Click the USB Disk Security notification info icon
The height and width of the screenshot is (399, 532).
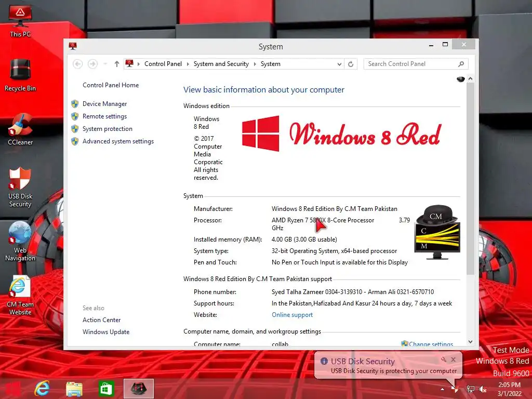(x=324, y=361)
